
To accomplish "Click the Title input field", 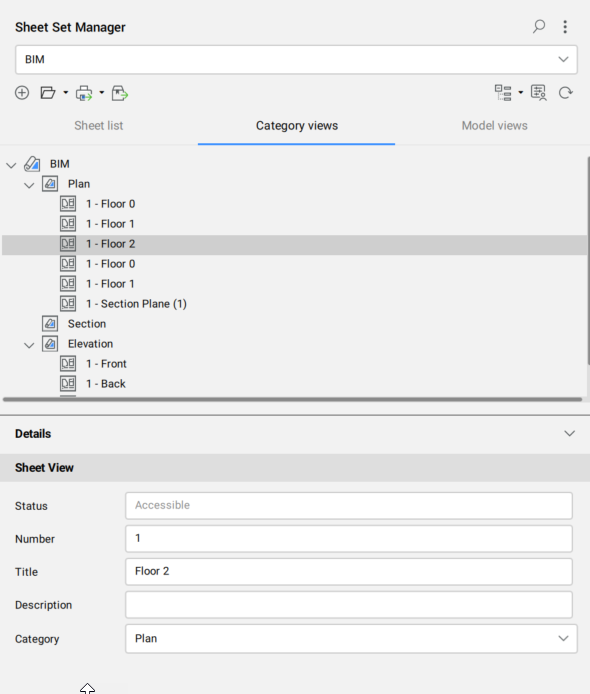I will [x=349, y=571].
